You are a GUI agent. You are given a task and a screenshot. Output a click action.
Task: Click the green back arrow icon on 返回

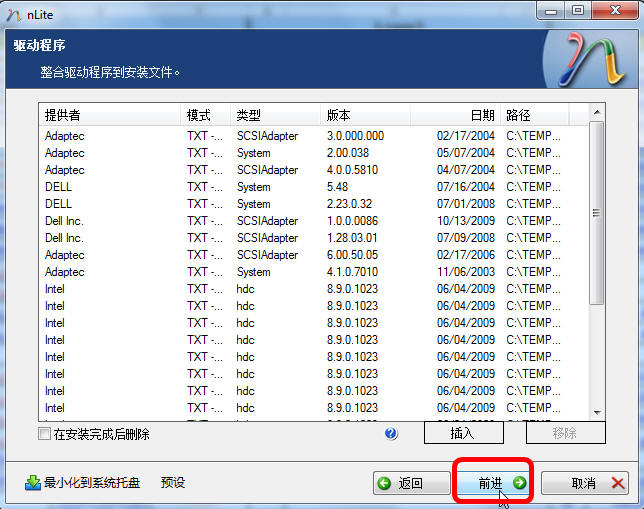tap(384, 483)
